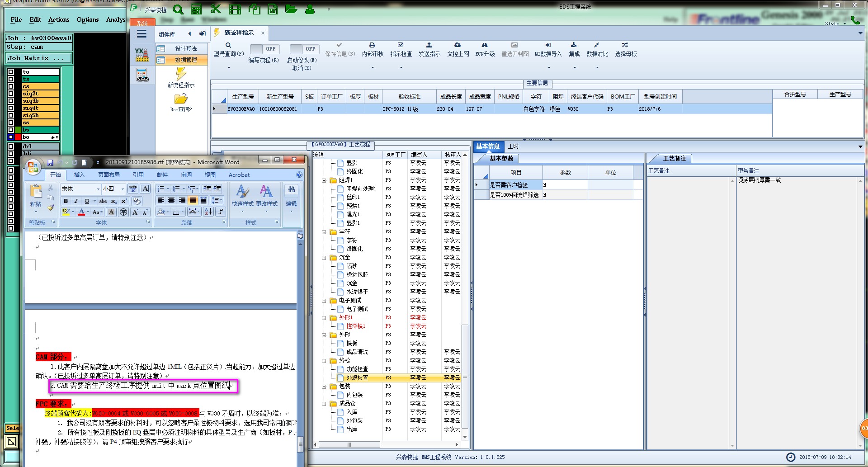
Task: Switch to Word 页面布局 ribbon tab
Action: point(109,175)
